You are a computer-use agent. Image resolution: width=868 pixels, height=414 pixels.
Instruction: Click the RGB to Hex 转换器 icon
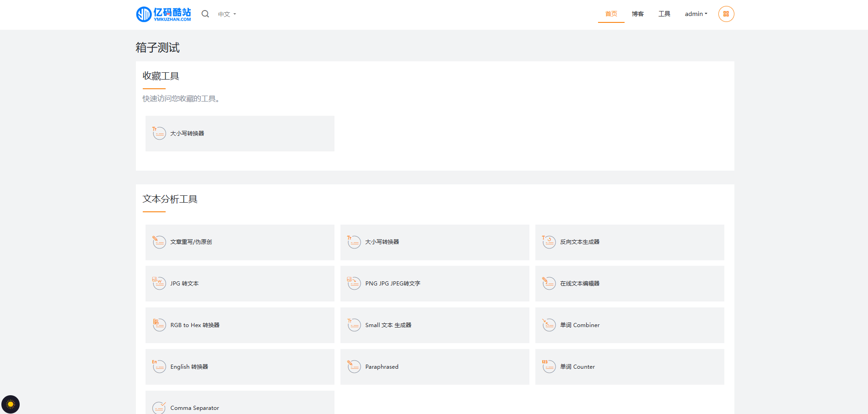159,325
